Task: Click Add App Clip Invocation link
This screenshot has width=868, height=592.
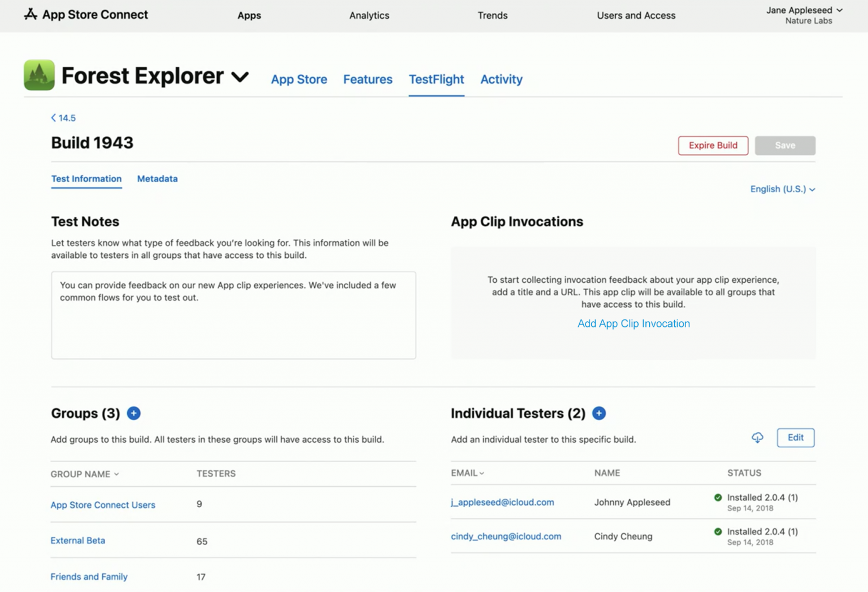Action: coord(633,323)
